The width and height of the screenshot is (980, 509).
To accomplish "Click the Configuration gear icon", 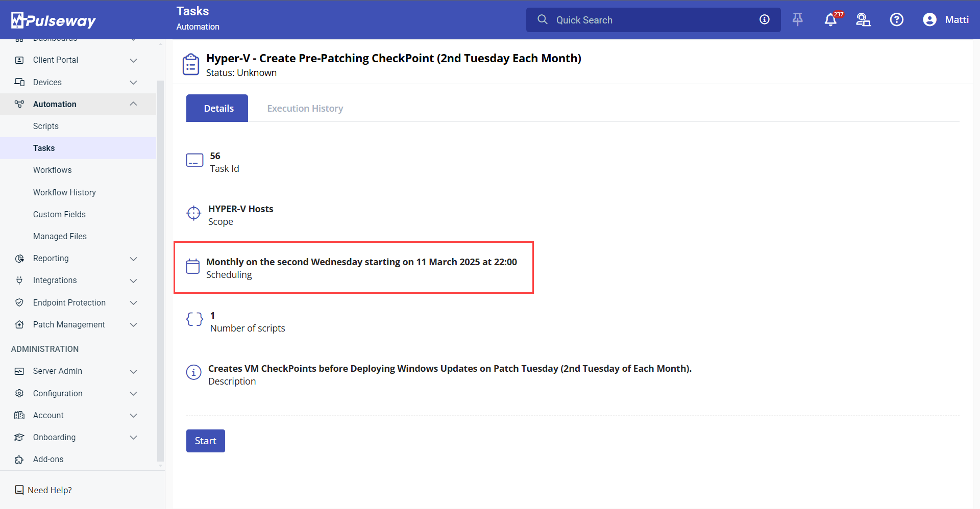I will 19,393.
